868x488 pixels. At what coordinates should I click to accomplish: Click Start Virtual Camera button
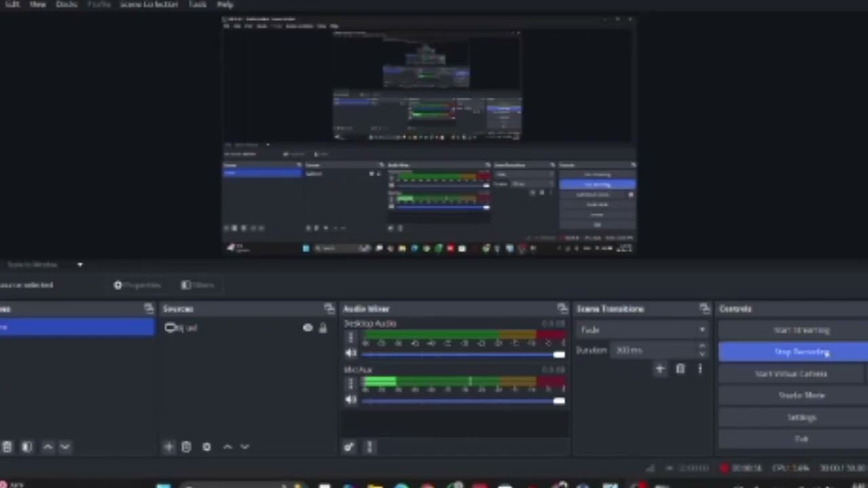coord(791,373)
